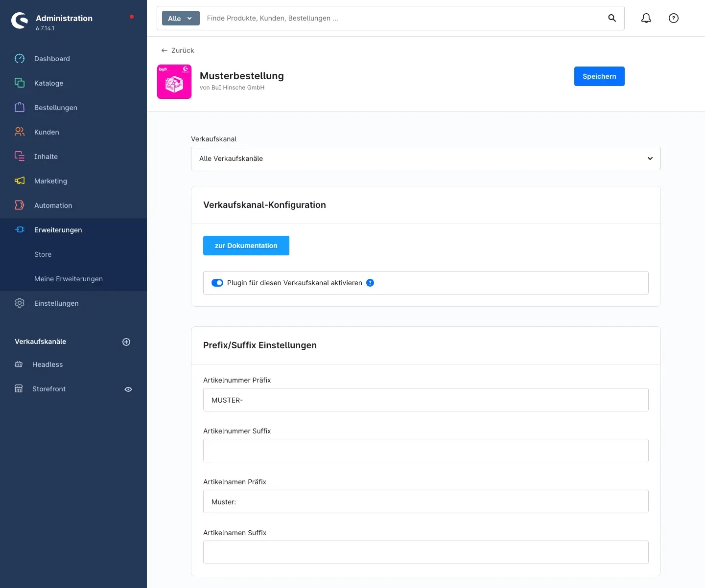Click the Marketing megaphone icon

pyautogui.click(x=20, y=181)
